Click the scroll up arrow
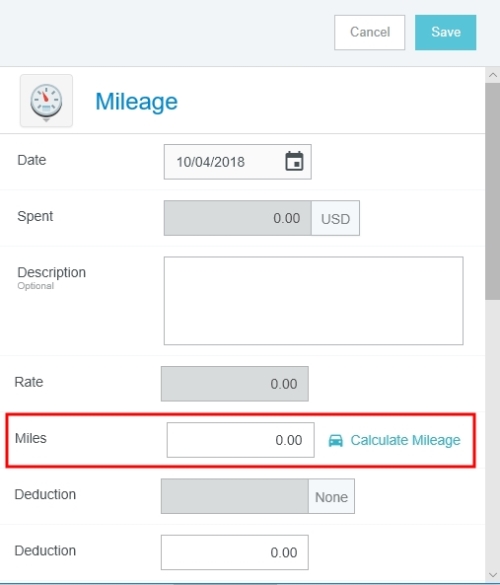The image size is (500, 585). 493,75
